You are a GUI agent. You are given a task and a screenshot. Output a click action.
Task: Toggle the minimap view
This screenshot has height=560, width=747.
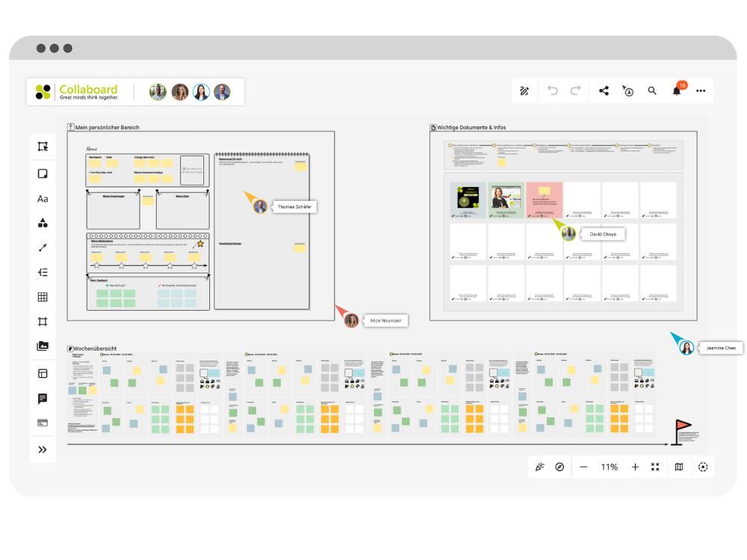click(x=679, y=467)
